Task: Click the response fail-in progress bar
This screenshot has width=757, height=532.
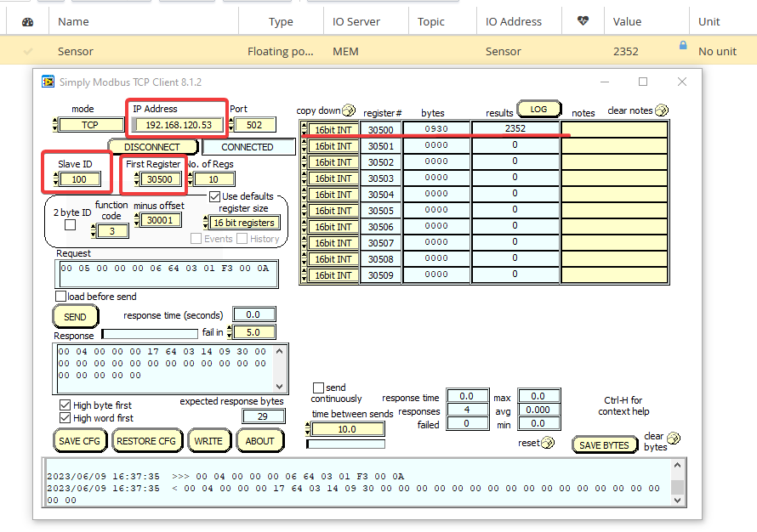Action: [x=150, y=333]
